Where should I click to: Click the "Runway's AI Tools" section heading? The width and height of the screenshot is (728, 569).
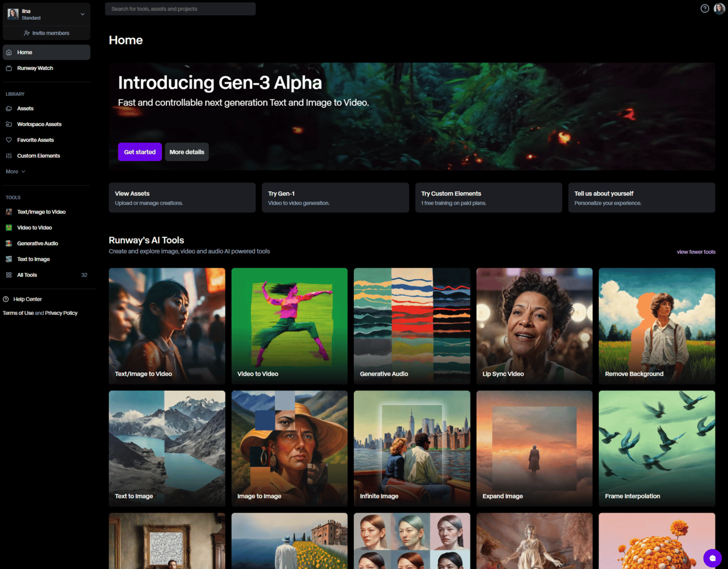[x=147, y=240]
